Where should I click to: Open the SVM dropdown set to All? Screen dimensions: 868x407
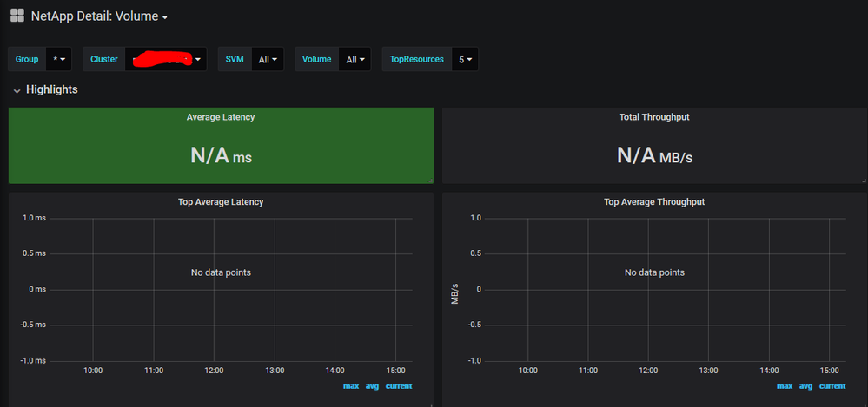point(268,59)
